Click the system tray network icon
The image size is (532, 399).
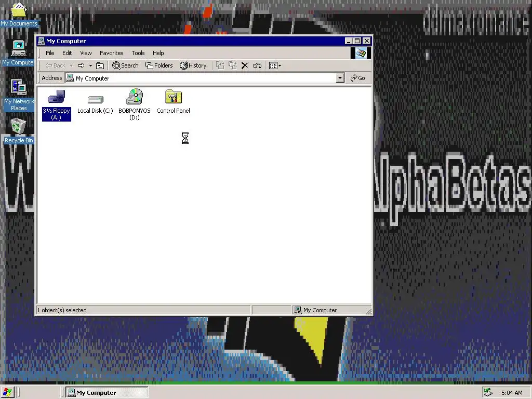pyautogui.click(x=488, y=393)
